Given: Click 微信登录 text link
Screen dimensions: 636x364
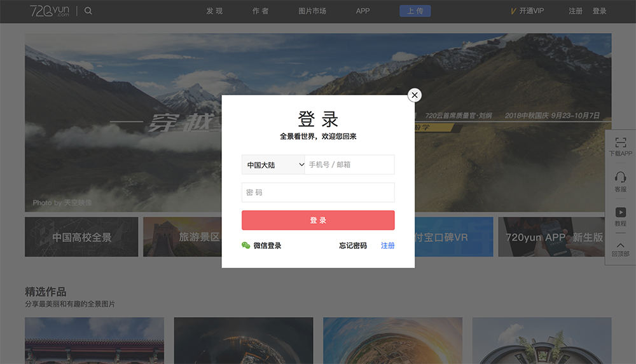Looking at the screenshot, I should (x=267, y=245).
